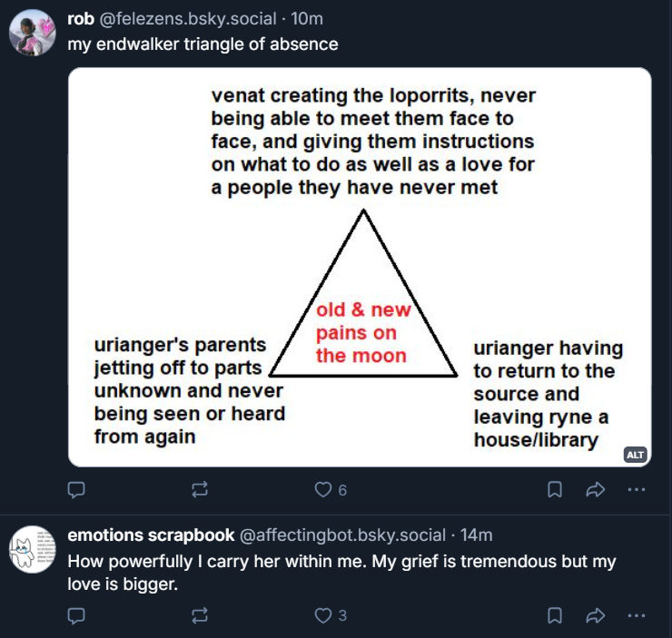Open more options on rob's post
This screenshot has width=672, height=638.
coord(636,490)
